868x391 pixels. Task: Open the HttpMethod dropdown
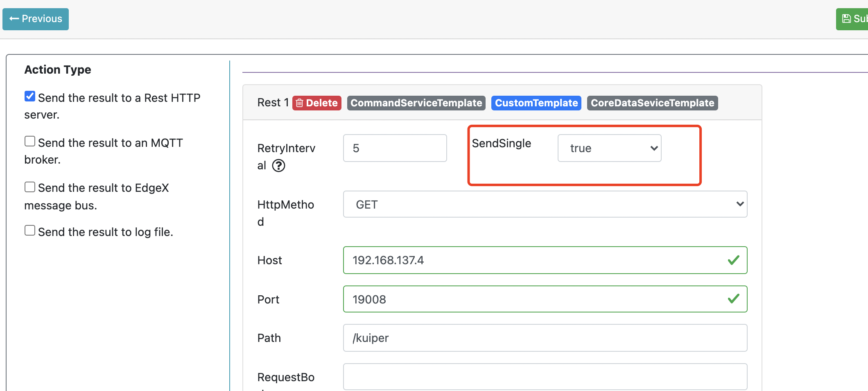[545, 204]
